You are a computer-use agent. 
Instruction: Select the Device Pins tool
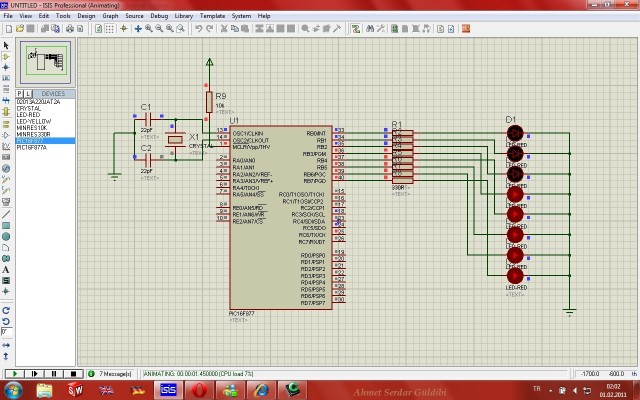6,135
